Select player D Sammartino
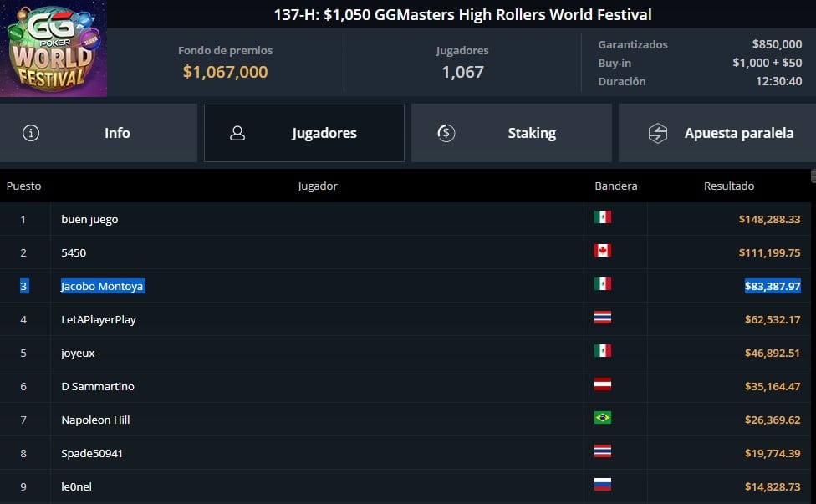 (98, 386)
